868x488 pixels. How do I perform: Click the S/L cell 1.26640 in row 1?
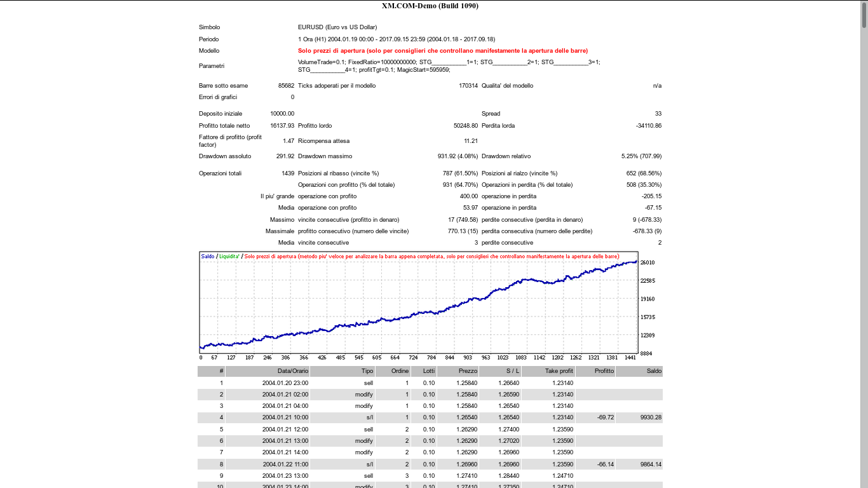[508, 383]
